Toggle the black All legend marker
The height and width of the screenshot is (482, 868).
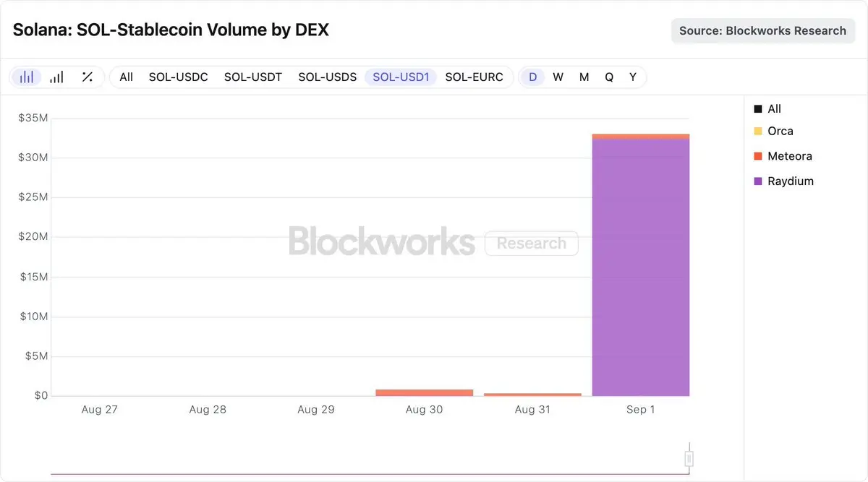point(758,109)
